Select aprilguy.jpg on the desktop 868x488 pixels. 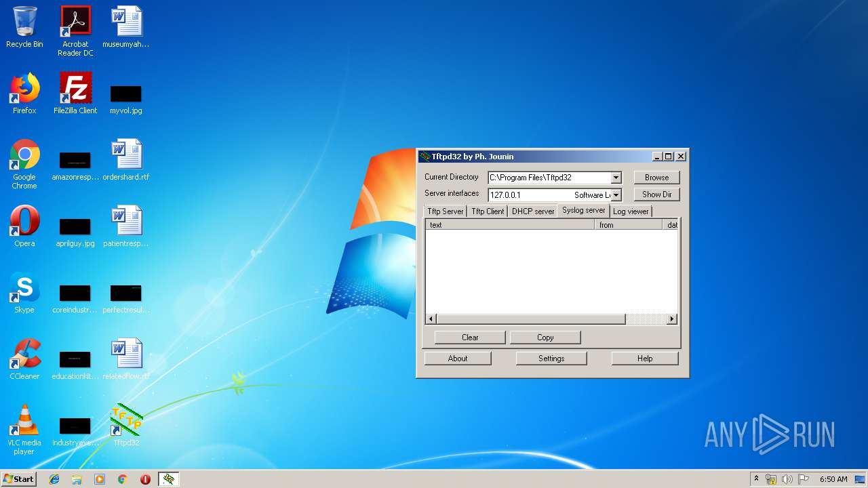(75, 232)
